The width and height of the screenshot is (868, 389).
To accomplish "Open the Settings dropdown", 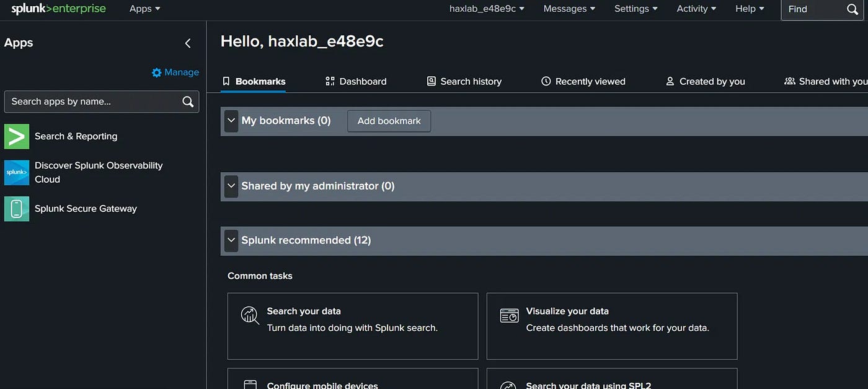I will [636, 9].
